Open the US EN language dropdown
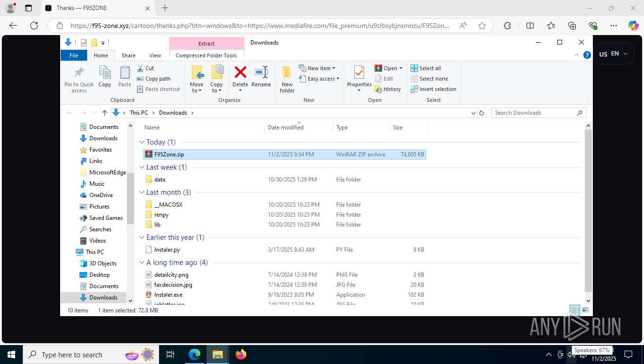The height and width of the screenshot is (364, 644). [615, 54]
